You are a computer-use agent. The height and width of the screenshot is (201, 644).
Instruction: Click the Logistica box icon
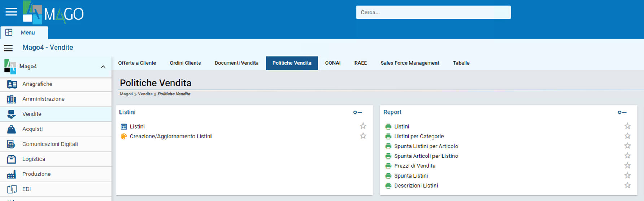coord(12,159)
